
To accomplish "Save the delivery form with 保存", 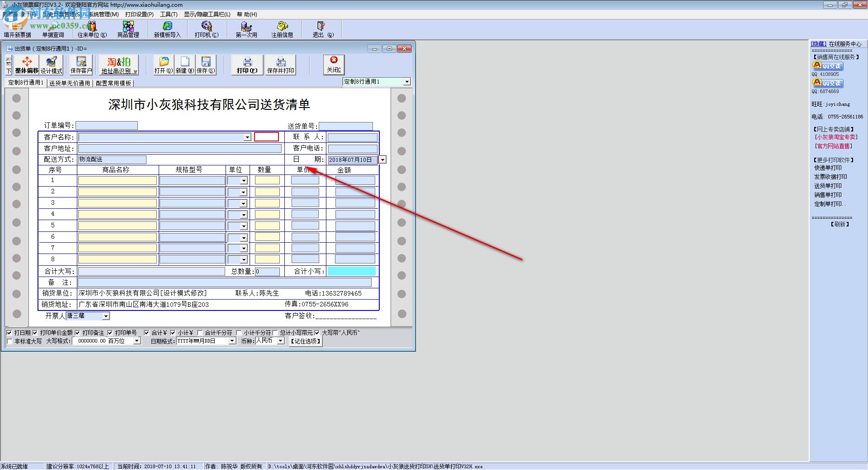I will (x=206, y=65).
